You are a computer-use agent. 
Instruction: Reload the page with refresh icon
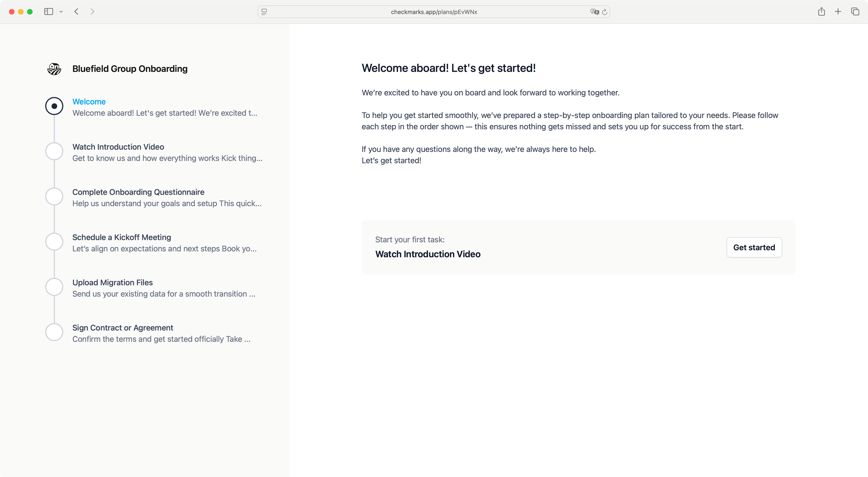pos(605,12)
